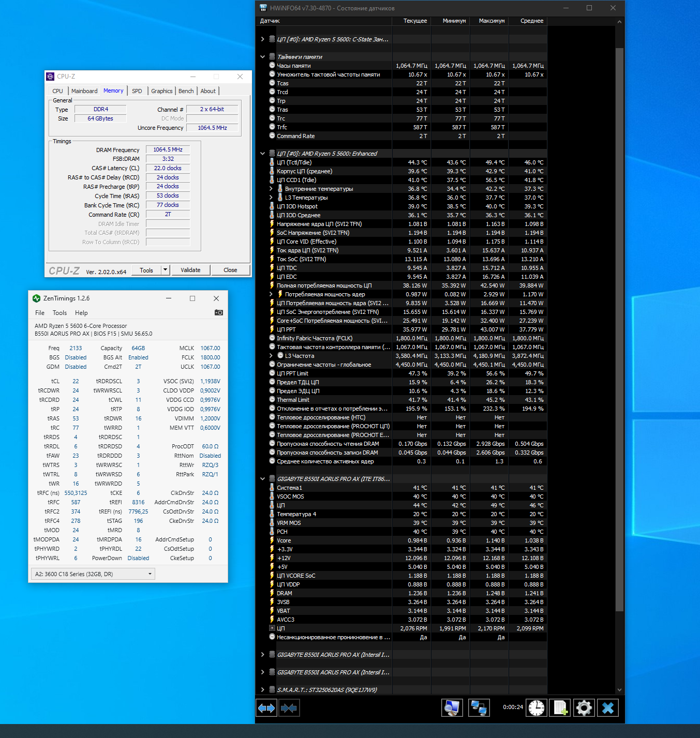Open the Bench tab in CPU-Z

pos(186,91)
